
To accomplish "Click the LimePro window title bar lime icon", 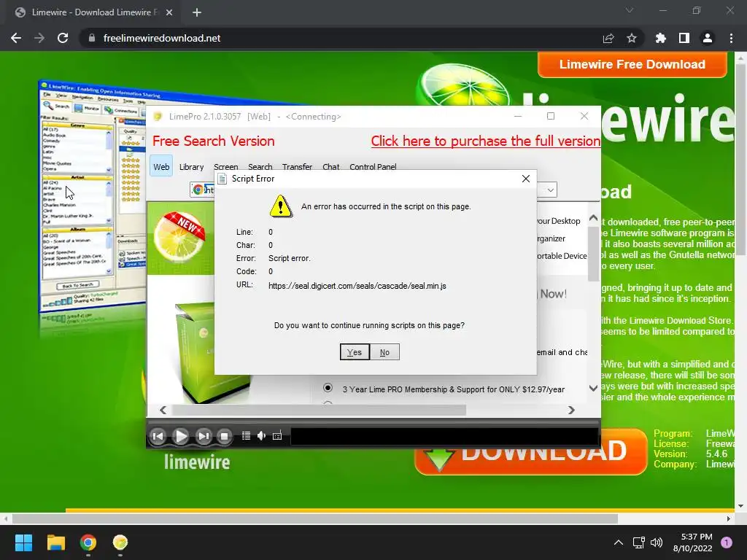I will tap(158, 117).
